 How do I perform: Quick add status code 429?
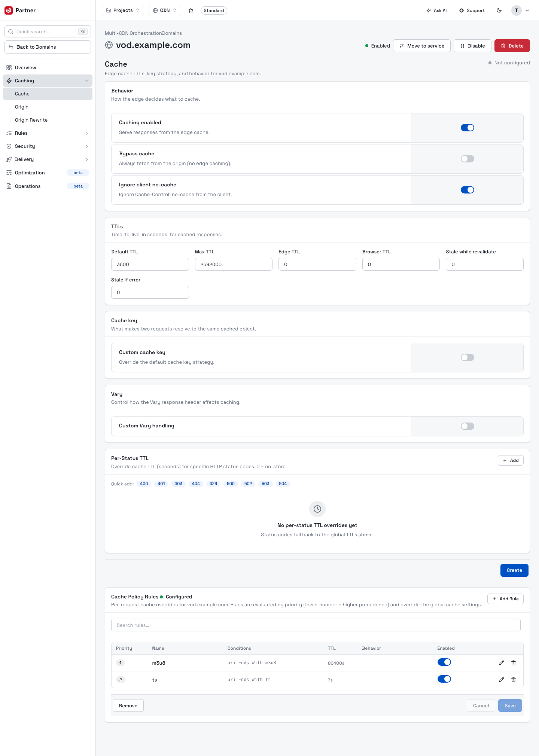pyautogui.click(x=213, y=484)
